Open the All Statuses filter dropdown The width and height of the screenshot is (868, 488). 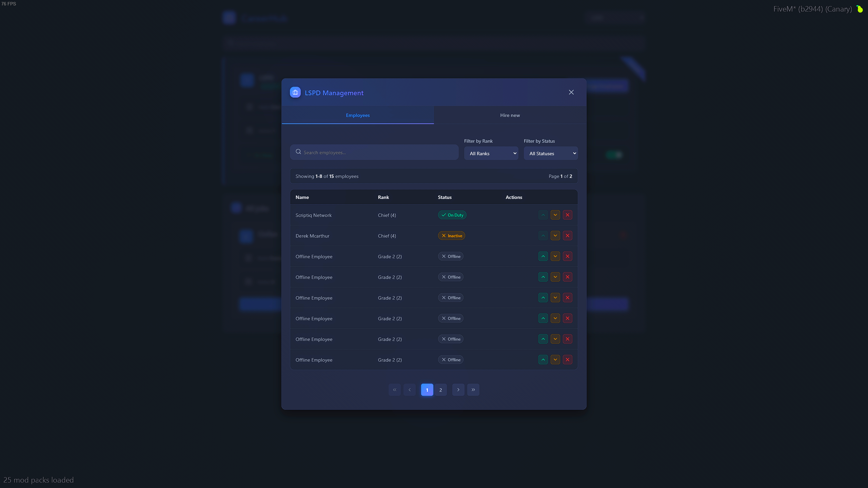(551, 153)
